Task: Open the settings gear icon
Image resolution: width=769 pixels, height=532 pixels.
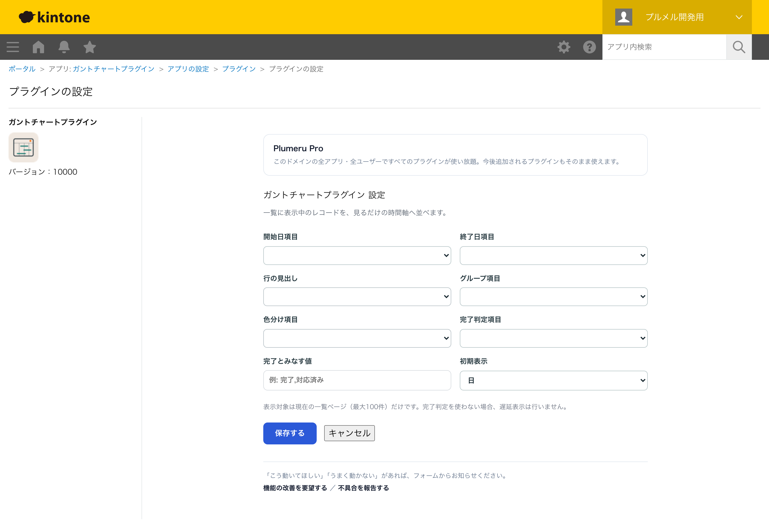Action: pyautogui.click(x=564, y=47)
